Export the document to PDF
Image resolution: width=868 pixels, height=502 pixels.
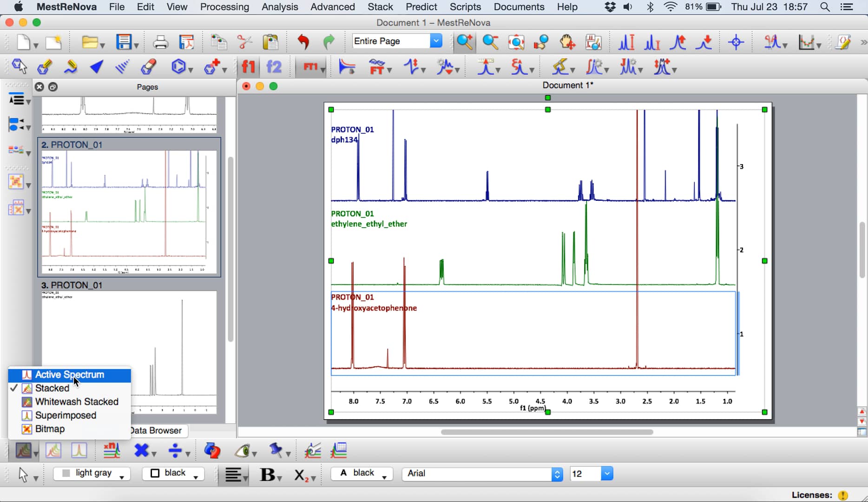click(x=187, y=42)
